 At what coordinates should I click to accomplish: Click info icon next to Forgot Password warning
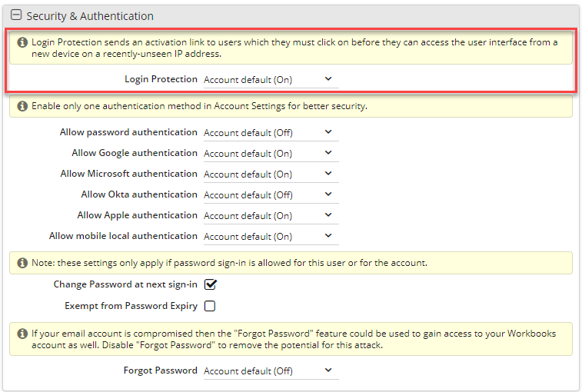22,334
